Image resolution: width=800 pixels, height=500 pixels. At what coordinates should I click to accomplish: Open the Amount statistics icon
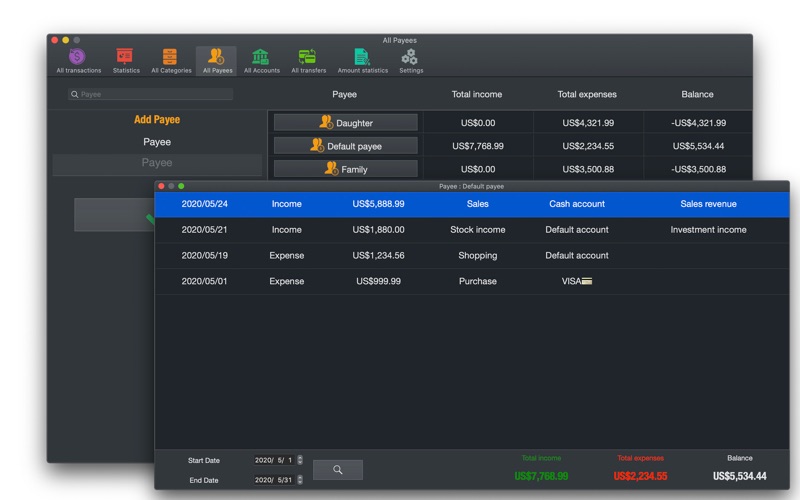[362, 61]
